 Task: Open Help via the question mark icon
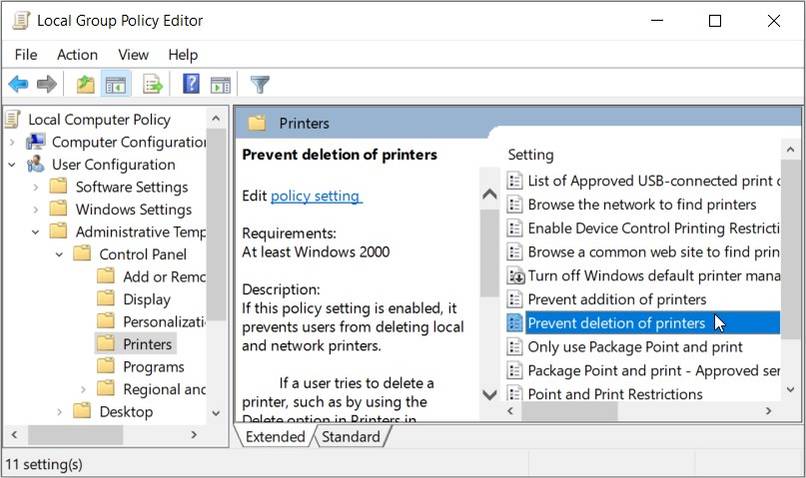pyautogui.click(x=191, y=85)
